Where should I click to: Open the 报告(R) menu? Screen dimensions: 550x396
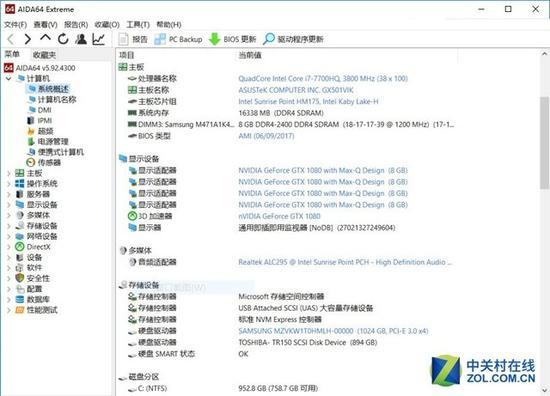point(76,25)
